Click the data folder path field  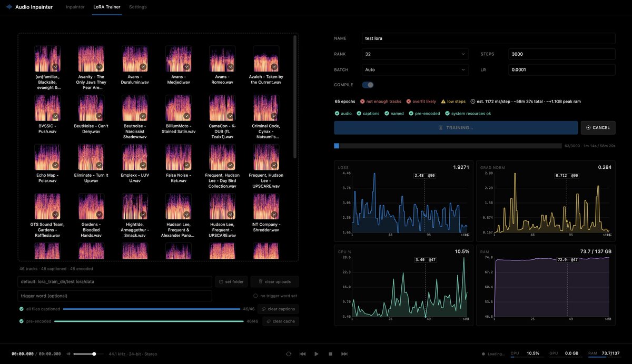pos(115,281)
